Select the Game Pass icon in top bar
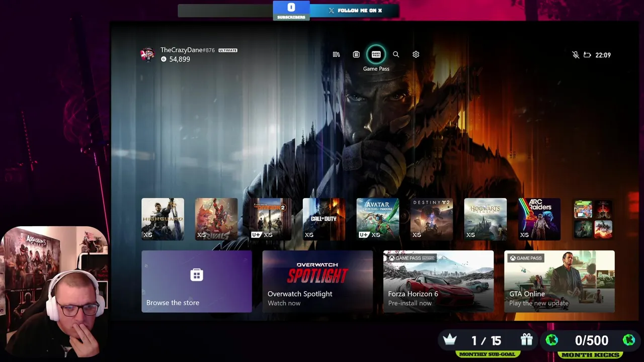Image resolution: width=644 pixels, height=362 pixels. 376,54
